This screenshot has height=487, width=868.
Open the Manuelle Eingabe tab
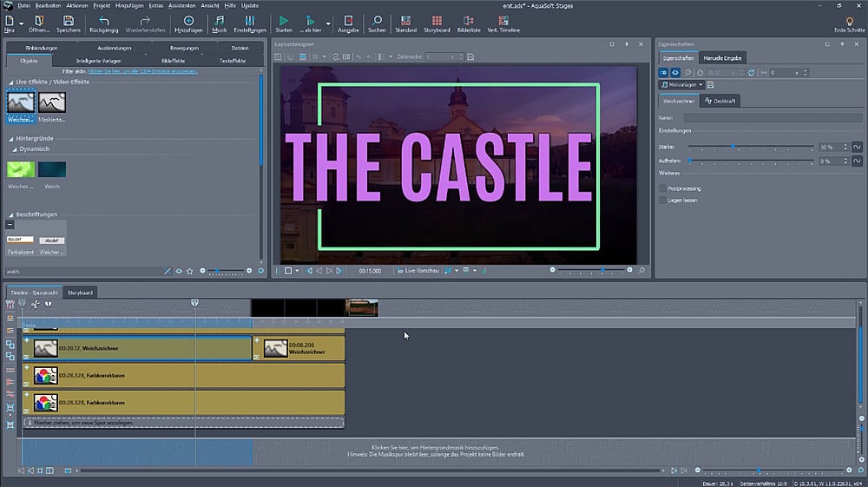click(x=722, y=57)
